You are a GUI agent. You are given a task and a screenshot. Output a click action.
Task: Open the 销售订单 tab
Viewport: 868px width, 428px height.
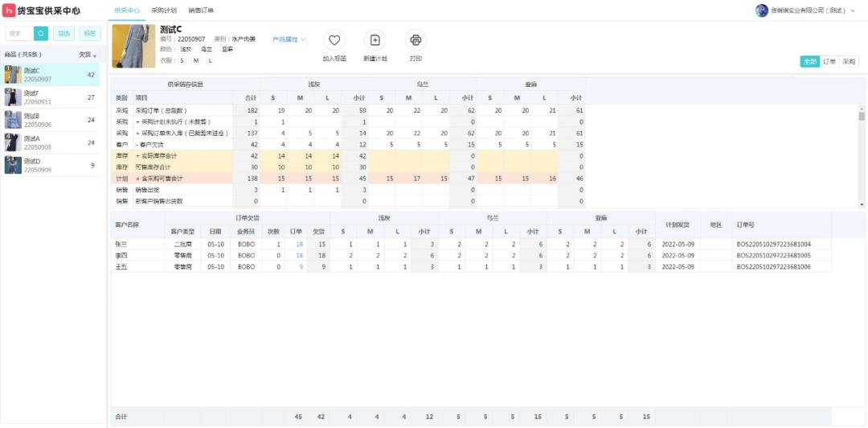pos(201,10)
